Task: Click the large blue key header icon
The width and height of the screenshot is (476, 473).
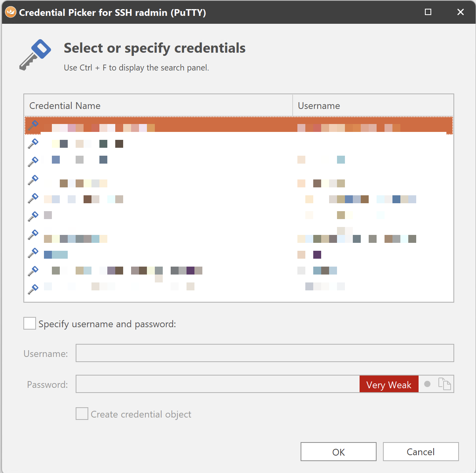Action: point(35,55)
